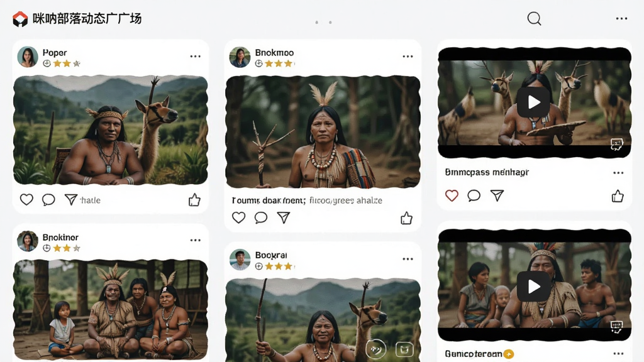
Task: Comment on the Bnokmoo post
Action: click(261, 217)
